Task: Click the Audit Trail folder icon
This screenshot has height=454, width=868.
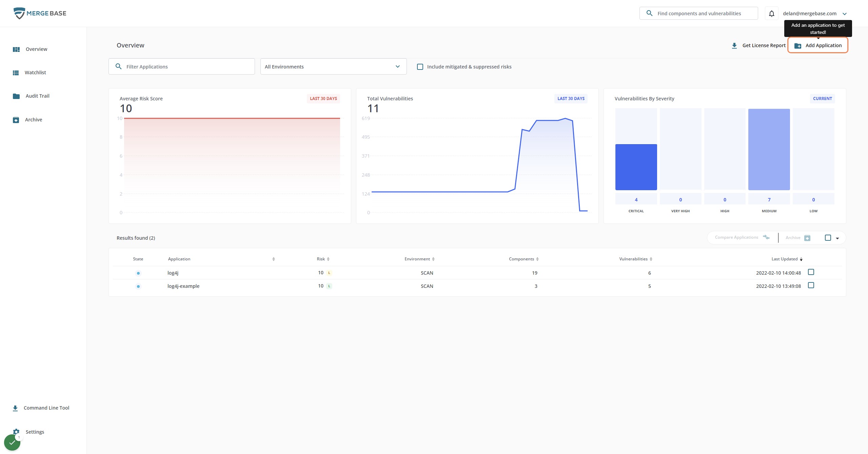Action: tap(16, 96)
